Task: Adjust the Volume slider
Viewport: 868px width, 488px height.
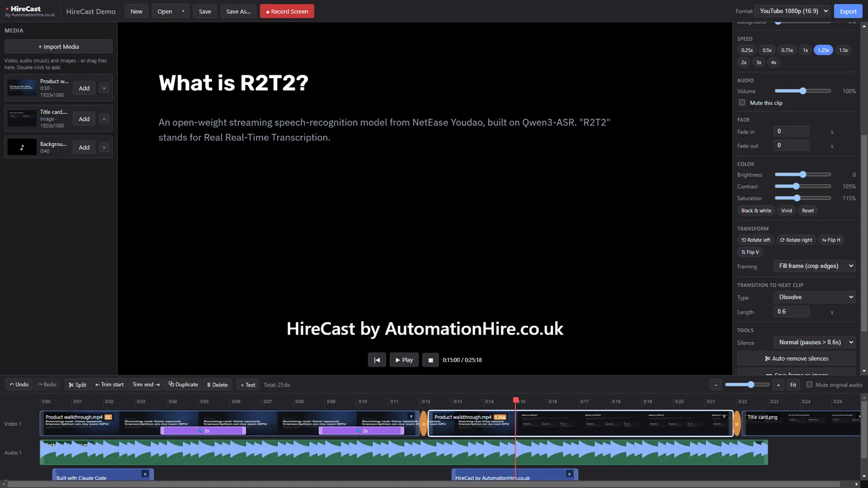Action: [803, 91]
